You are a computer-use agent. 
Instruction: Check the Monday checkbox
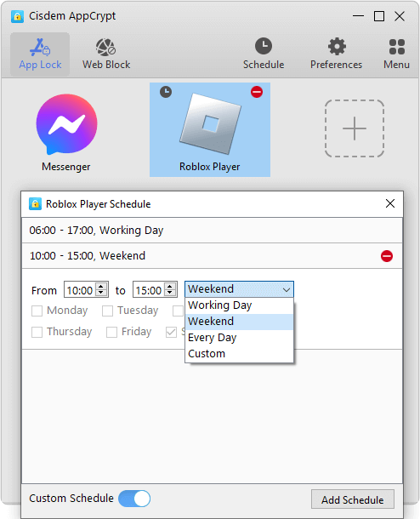click(x=37, y=311)
